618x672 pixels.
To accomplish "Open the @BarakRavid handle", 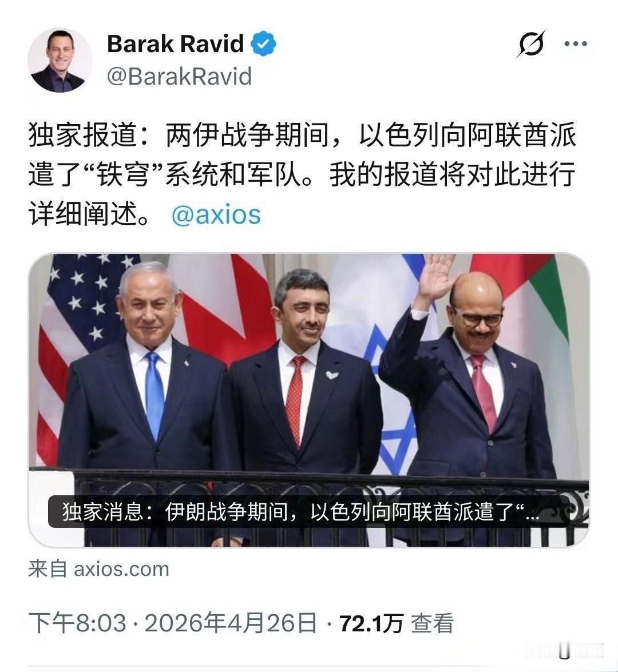I will coord(179,76).
